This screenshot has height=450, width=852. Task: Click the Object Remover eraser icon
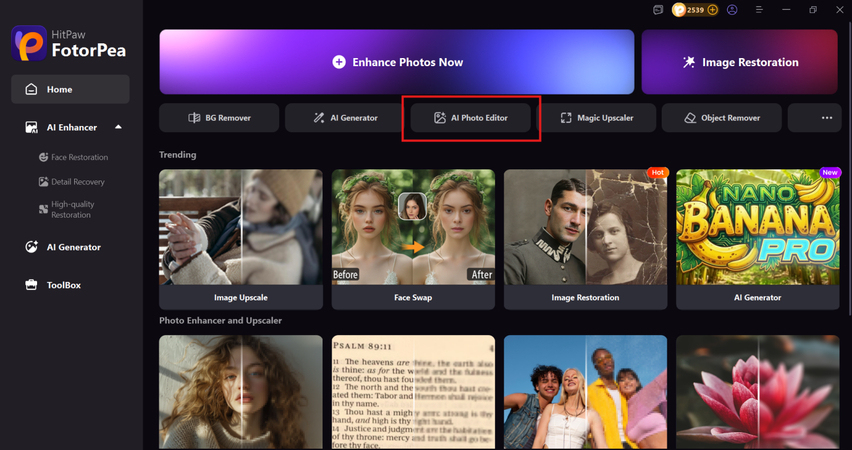690,117
